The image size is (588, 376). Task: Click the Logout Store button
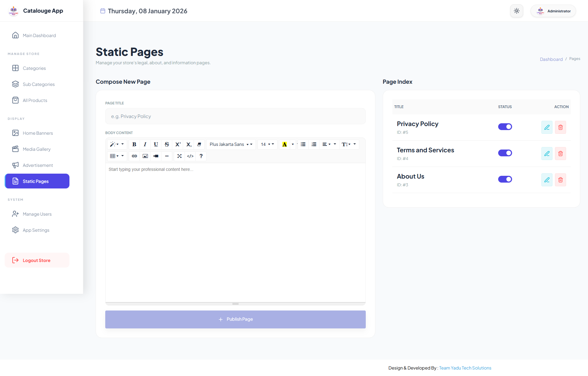[37, 260]
